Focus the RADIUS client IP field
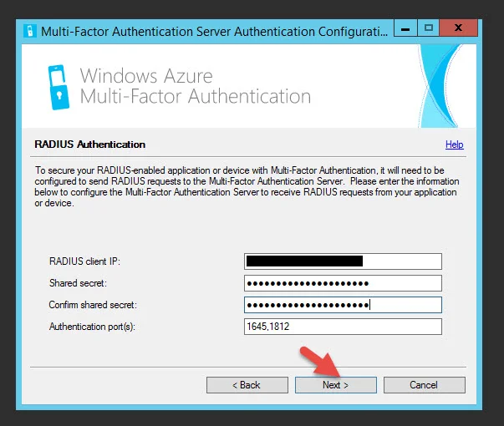Image resolution: width=504 pixels, height=426 pixels. coord(343,261)
